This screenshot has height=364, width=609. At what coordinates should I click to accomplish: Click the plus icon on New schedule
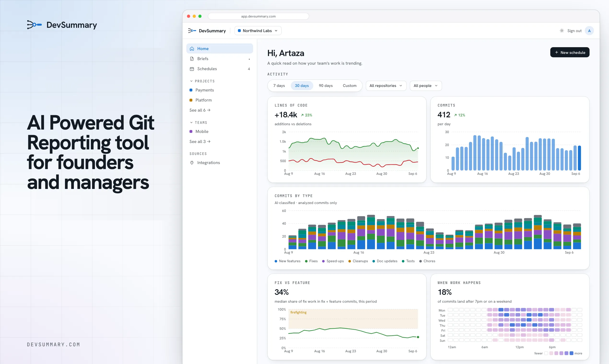point(556,52)
